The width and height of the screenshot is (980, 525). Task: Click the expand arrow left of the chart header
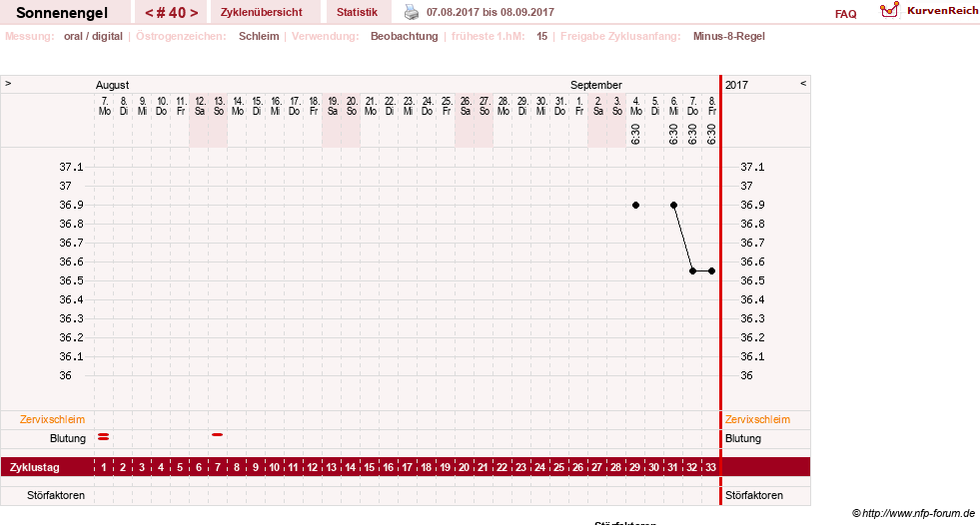(x=8, y=83)
